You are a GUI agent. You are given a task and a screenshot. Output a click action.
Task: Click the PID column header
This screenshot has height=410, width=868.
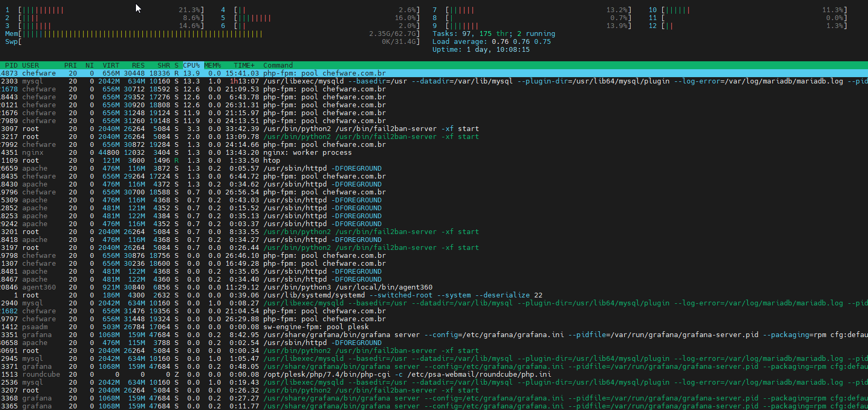pyautogui.click(x=11, y=66)
